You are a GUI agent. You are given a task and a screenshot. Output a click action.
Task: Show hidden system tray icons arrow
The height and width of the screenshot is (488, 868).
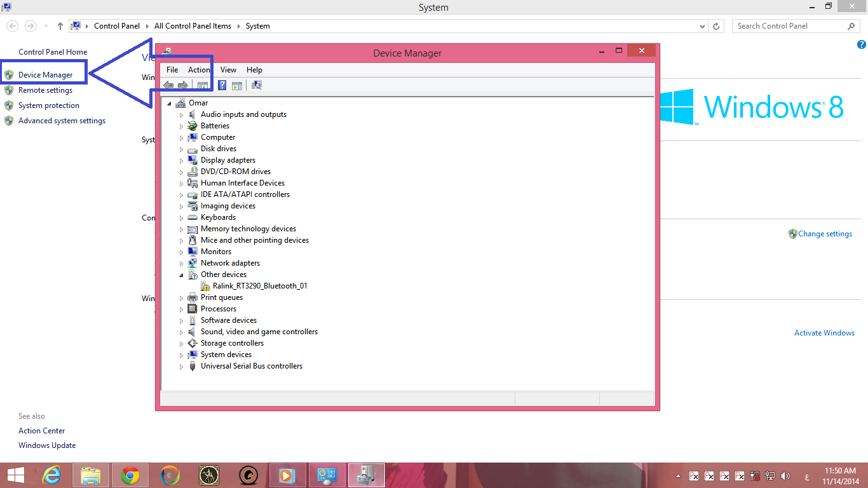(x=679, y=475)
